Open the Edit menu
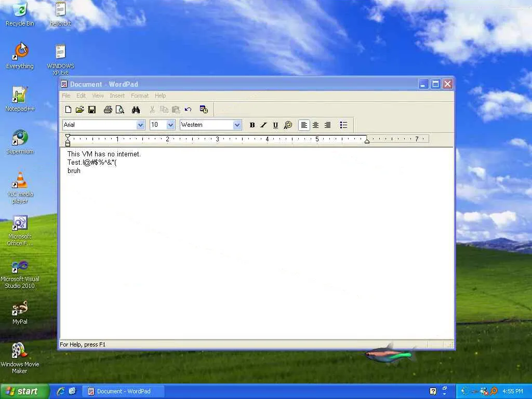The image size is (532, 399). point(81,96)
